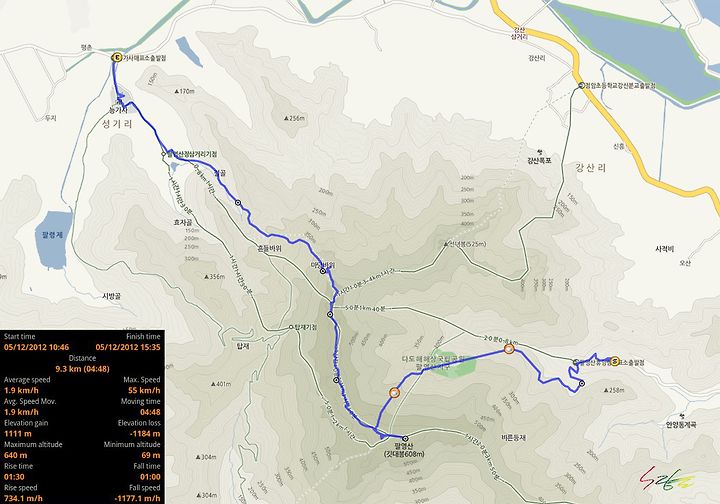Click the colorful signature logo
Image resolution: width=720 pixels, height=504 pixels.
(668, 480)
